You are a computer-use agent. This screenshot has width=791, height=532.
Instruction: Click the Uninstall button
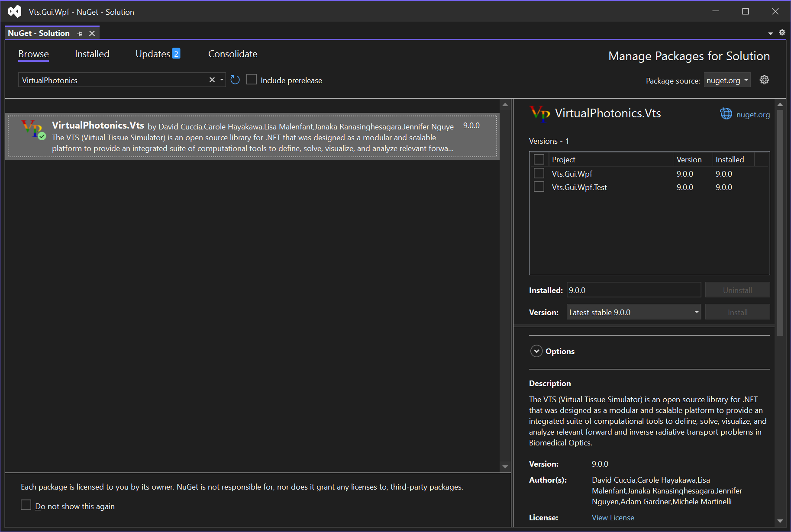point(737,290)
